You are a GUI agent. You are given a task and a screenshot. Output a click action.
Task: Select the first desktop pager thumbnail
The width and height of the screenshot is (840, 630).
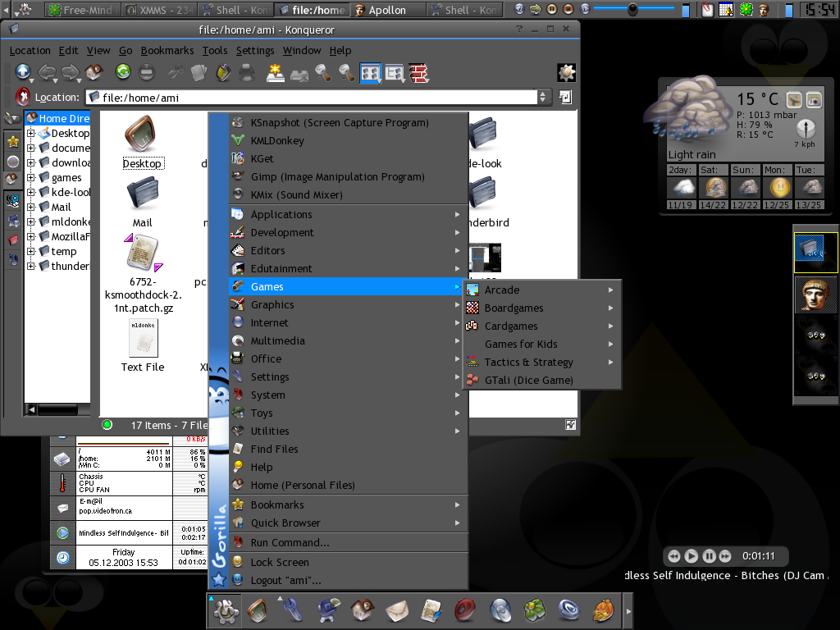pyautogui.click(x=815, y=252)
